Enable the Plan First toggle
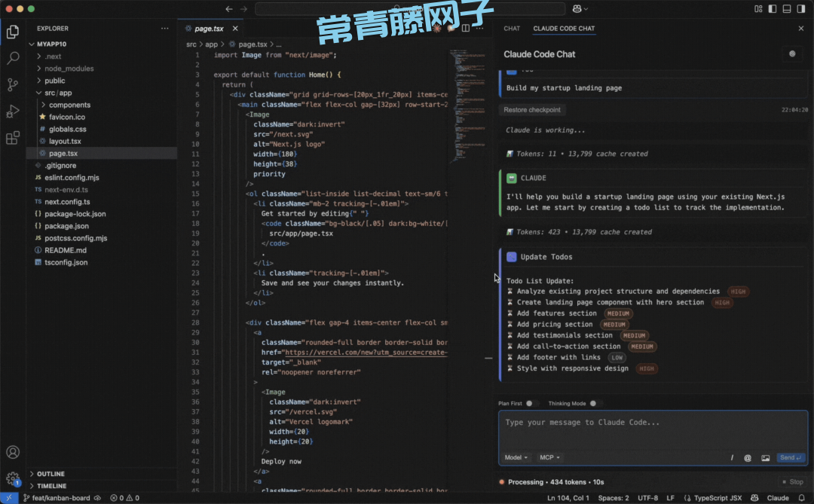 [531, 404]
